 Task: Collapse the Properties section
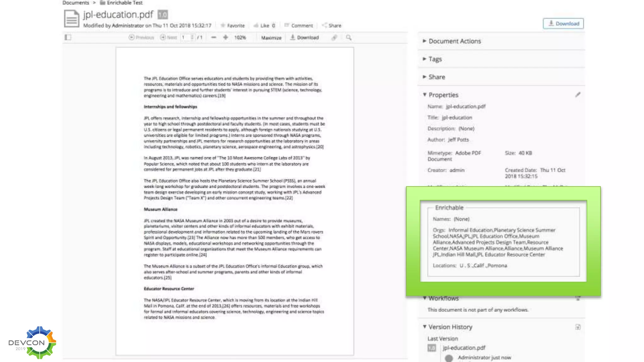(443, 95)
